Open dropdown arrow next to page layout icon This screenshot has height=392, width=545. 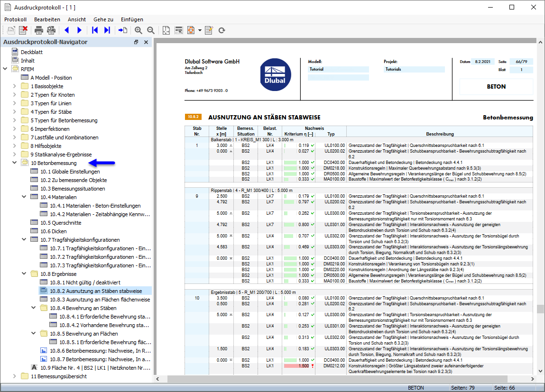click(200, 30)
